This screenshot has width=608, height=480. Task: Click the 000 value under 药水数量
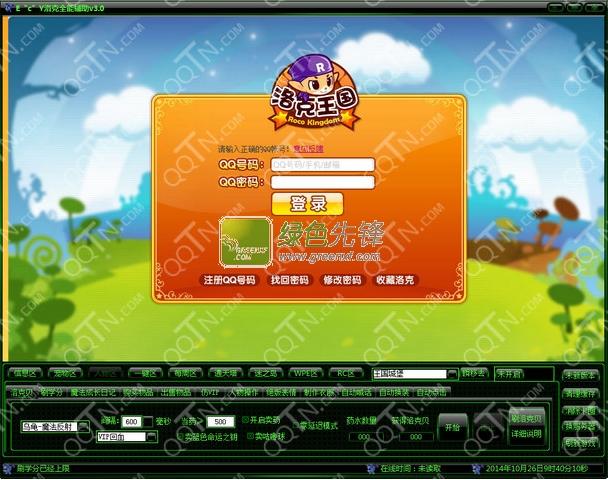click(363, 437)
